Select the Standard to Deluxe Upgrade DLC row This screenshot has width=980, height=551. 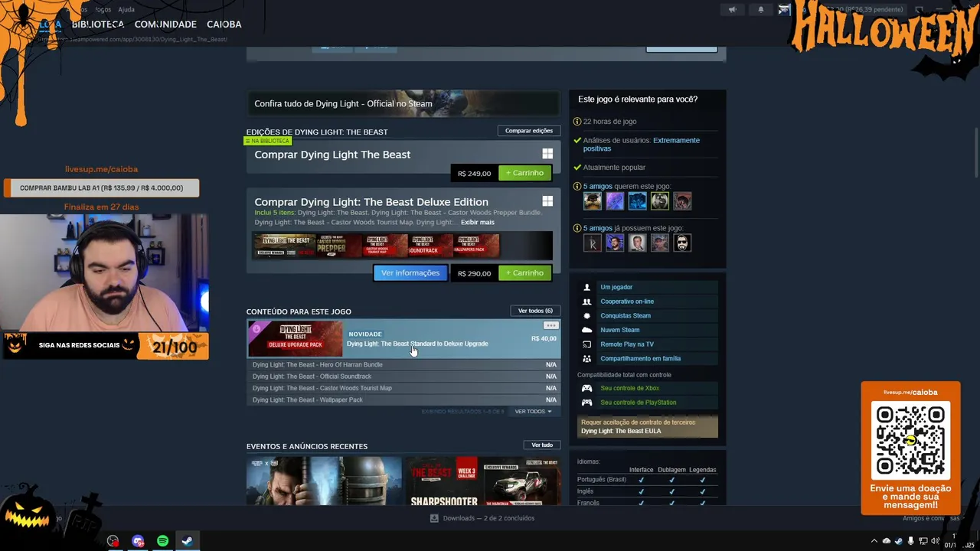(x=403, y=339)
